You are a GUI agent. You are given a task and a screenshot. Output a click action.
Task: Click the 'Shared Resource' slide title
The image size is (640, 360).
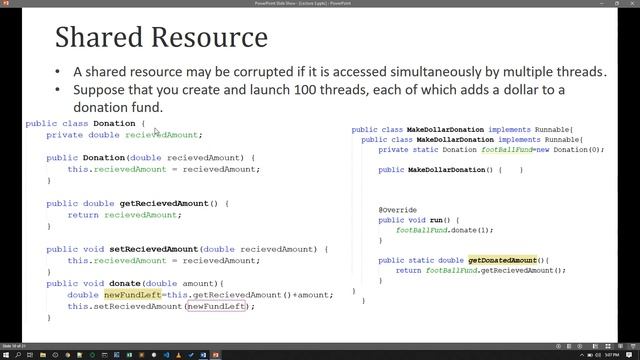[x=162, y=37]
